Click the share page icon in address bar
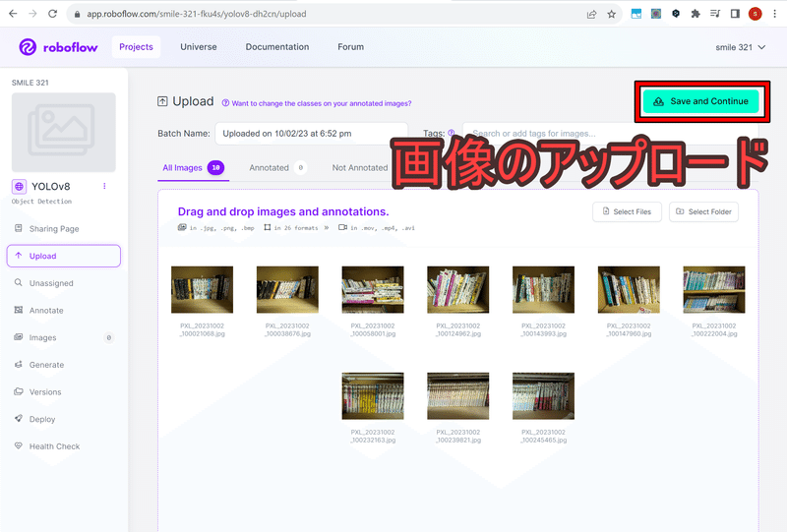Screen dimensions: 787x532 [592, 14]
